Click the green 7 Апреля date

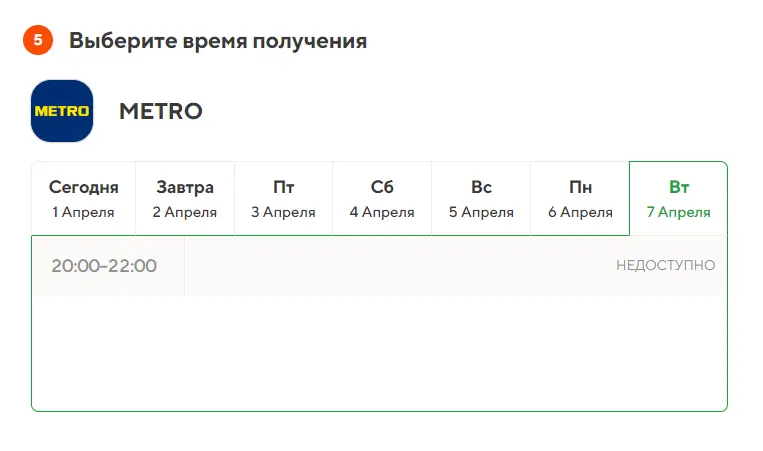[x=678, y=212]
